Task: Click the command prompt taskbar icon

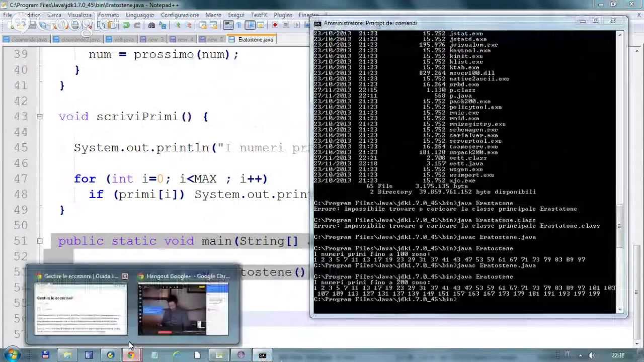Action: click(262, 355)
